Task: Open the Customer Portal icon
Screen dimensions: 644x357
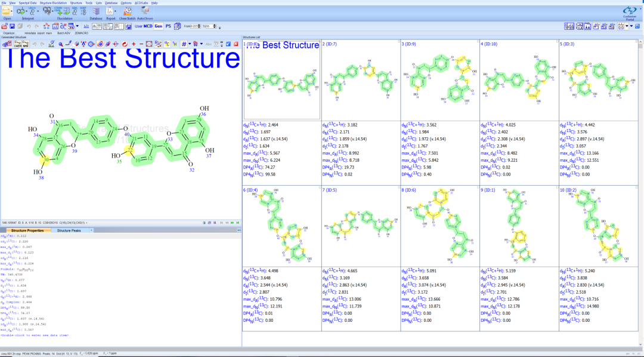Action: (x=630, y=13)
